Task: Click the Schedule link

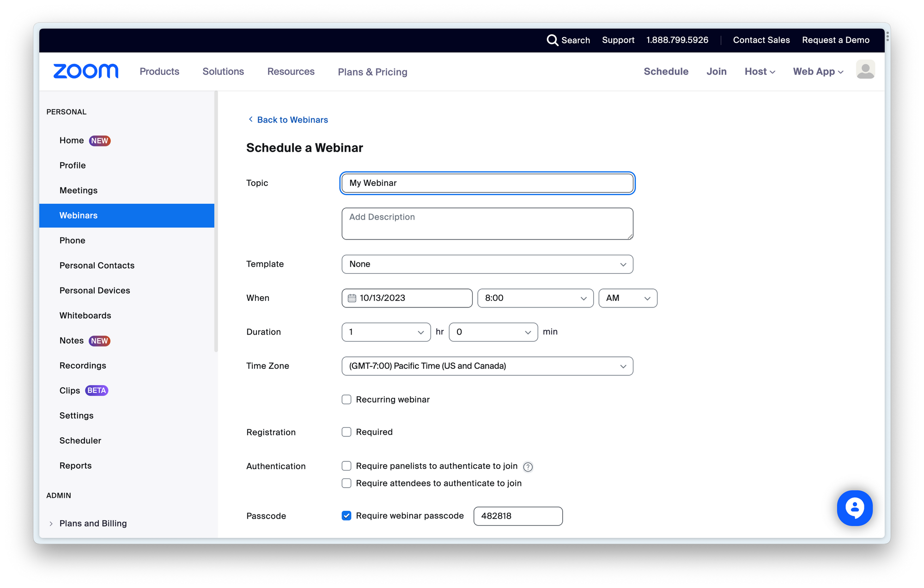Action: [666, 72]
